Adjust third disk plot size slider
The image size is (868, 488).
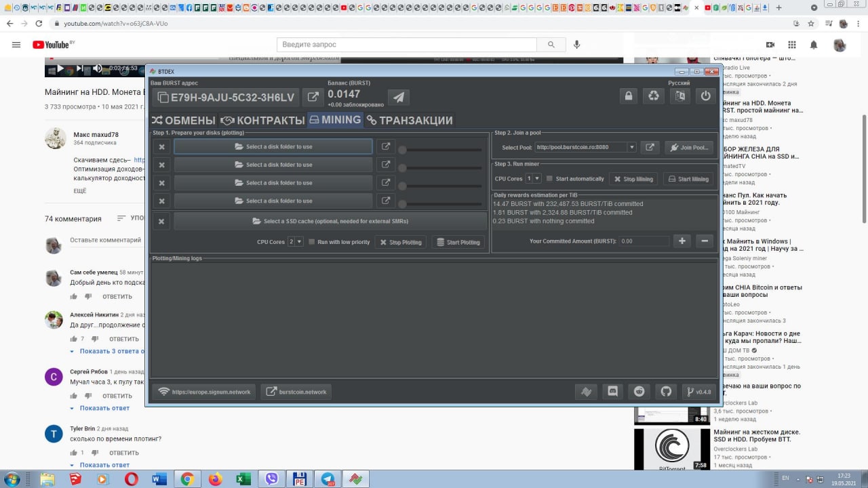441,186
